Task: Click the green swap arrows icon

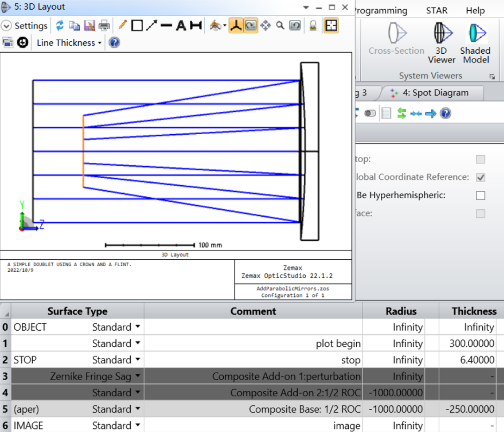Action: pyautogui.click(x=402, y=113)
